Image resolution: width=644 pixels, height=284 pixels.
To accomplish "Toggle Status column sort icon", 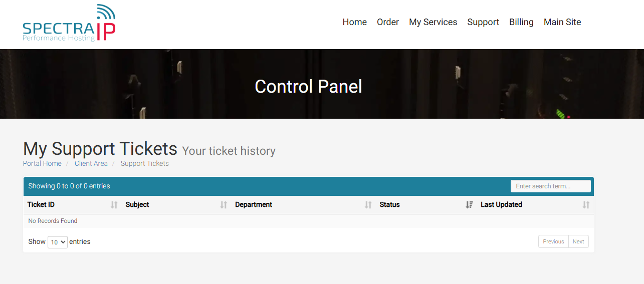I will pos(469,205).
